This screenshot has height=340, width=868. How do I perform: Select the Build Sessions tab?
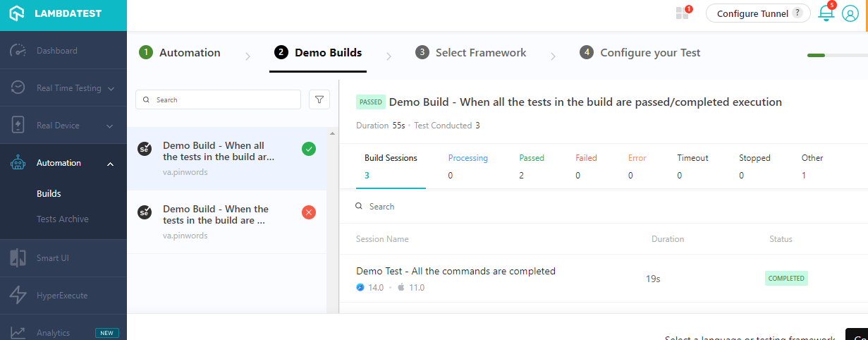coord(391,166)
